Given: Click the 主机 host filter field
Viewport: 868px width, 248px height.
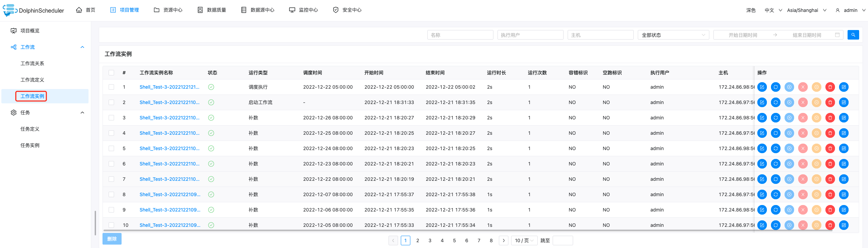Looking at the screenshot, I should pyautogui.click(x=600, y=35).
